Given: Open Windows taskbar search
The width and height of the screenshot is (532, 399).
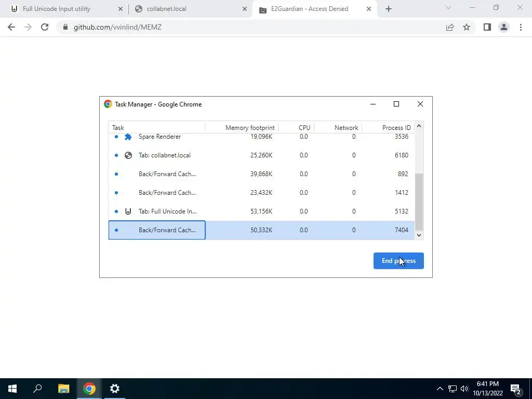Looking at the screenshot, I should (37, 389).
